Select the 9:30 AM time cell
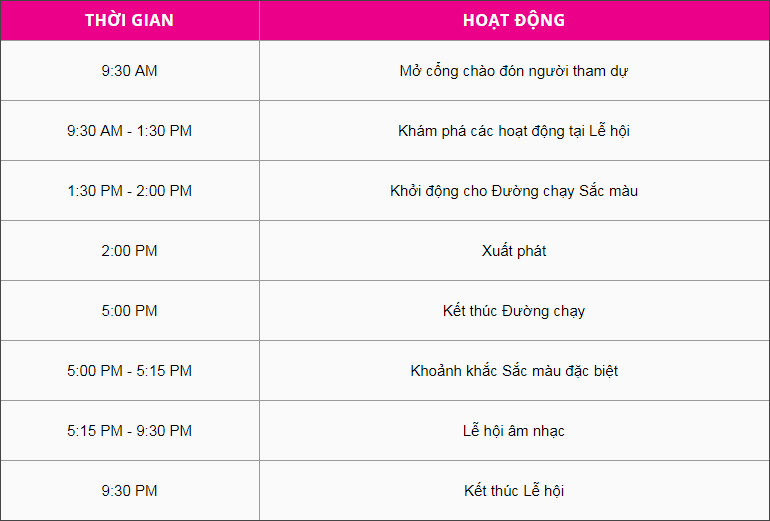The image size is (770, 521). 129,71
